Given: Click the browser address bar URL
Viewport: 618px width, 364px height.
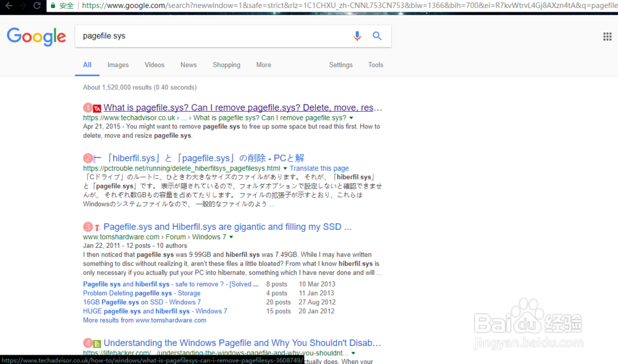Looking at the screenshot, I should (349, 6).
